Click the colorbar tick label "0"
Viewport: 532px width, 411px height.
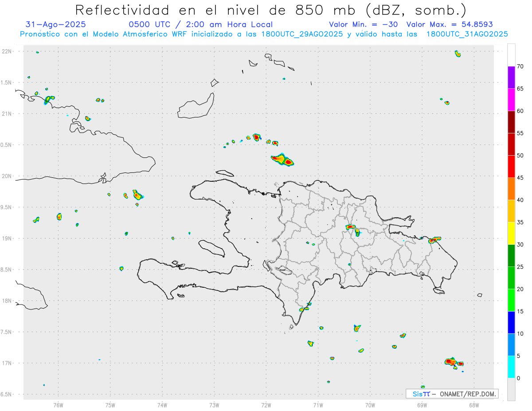tap(518, 378)
